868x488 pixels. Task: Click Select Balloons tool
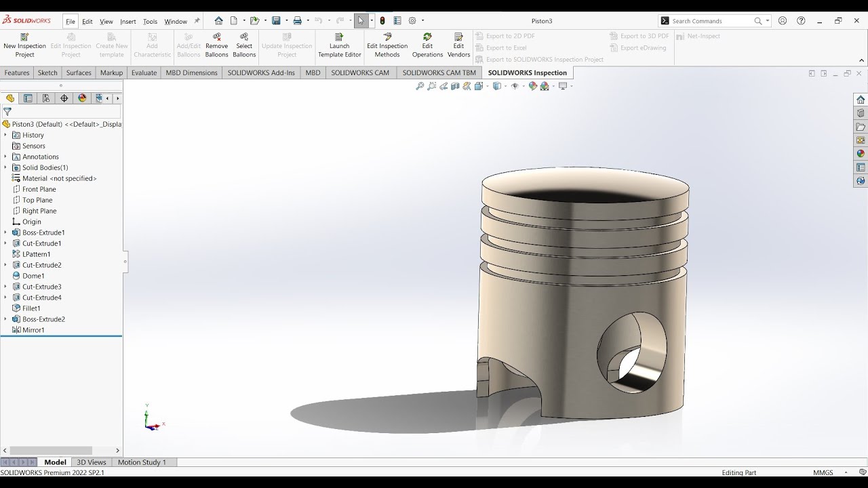click(x=244, y=45)
